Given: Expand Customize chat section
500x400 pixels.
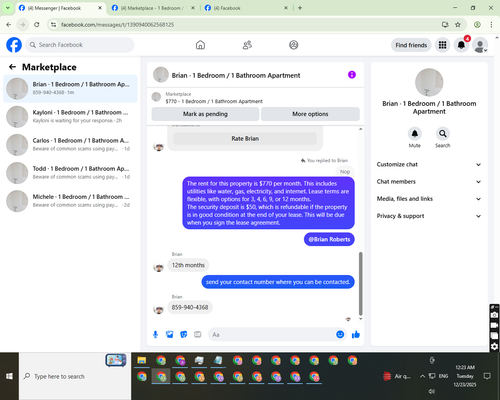Looking at the screenshot, I should tap(429, 164).
